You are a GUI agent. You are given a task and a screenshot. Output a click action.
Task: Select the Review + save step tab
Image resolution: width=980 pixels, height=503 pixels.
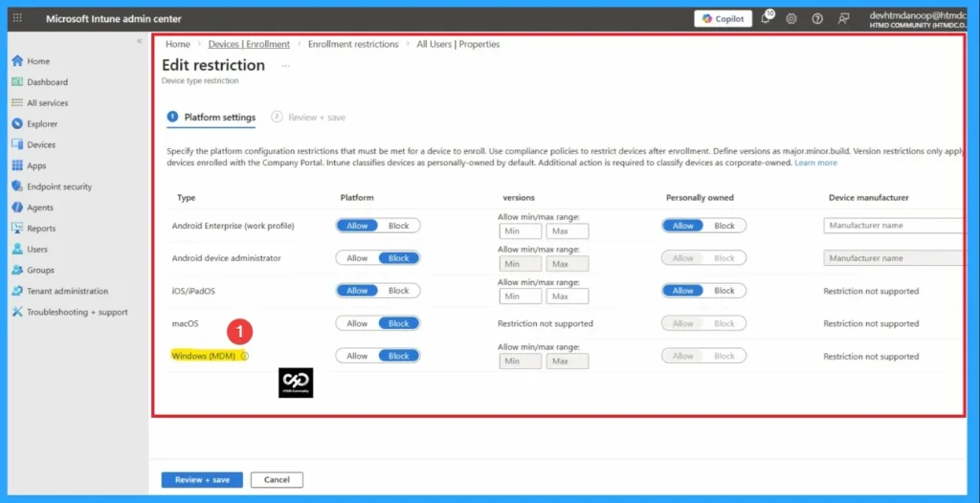[309, 117]
